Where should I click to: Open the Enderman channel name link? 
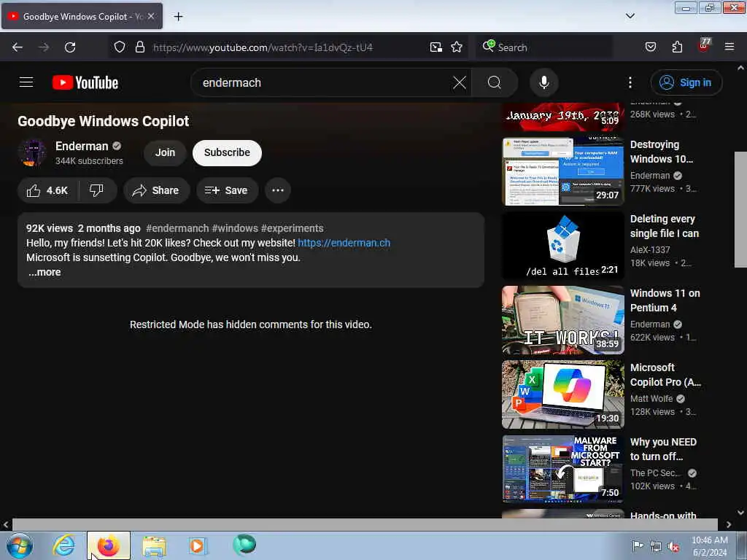(82, 146)
